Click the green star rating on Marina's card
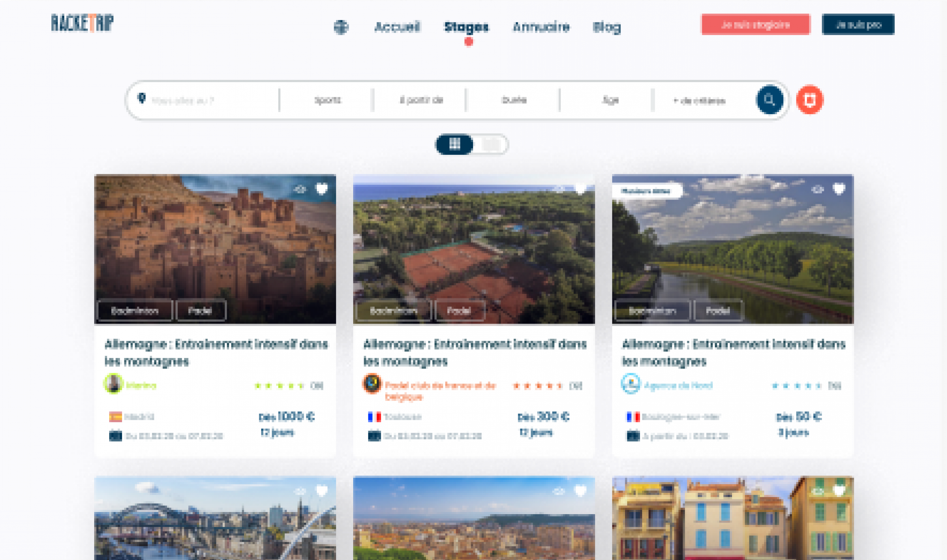The image size is (947, 560). click(279, 386)
